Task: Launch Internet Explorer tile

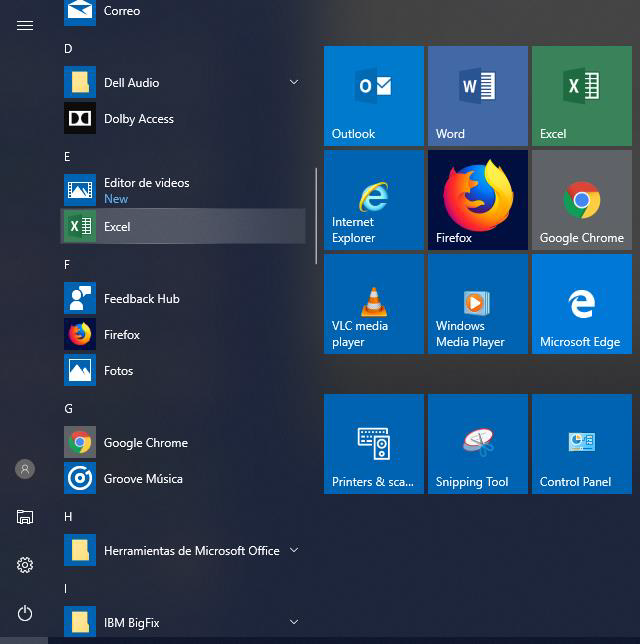Action: [x=374, y=200]
